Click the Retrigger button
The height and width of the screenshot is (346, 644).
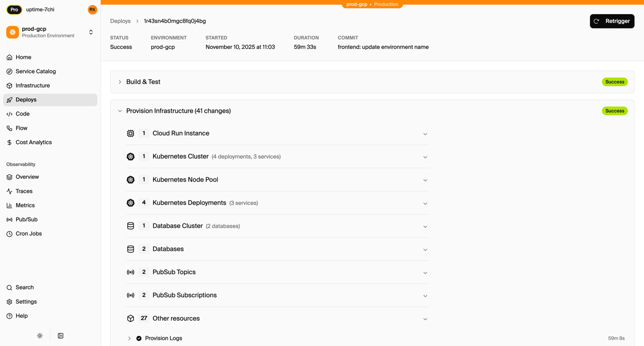tap(612, 21)
